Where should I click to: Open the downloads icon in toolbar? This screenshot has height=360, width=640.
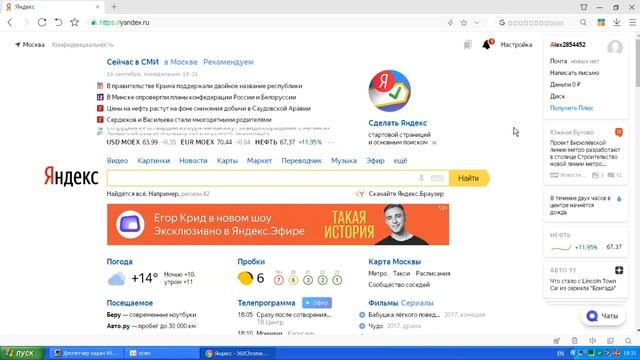tap(617, 23)
